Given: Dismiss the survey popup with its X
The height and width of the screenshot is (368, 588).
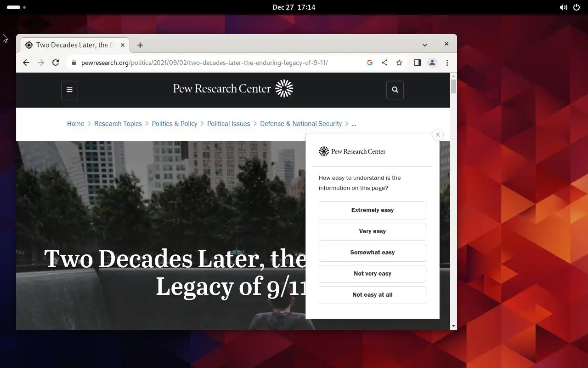Looking at the screenshot, I should pos(438,135).
